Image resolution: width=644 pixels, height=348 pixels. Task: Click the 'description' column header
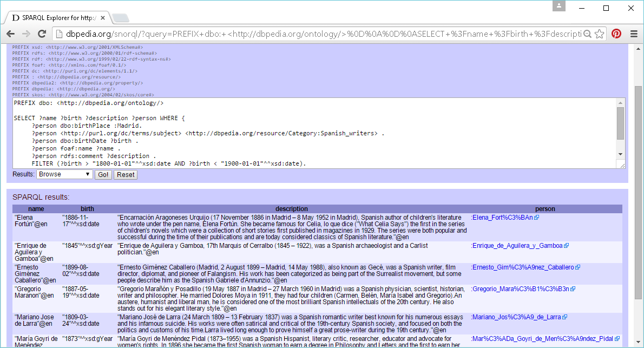pos(292,209)
